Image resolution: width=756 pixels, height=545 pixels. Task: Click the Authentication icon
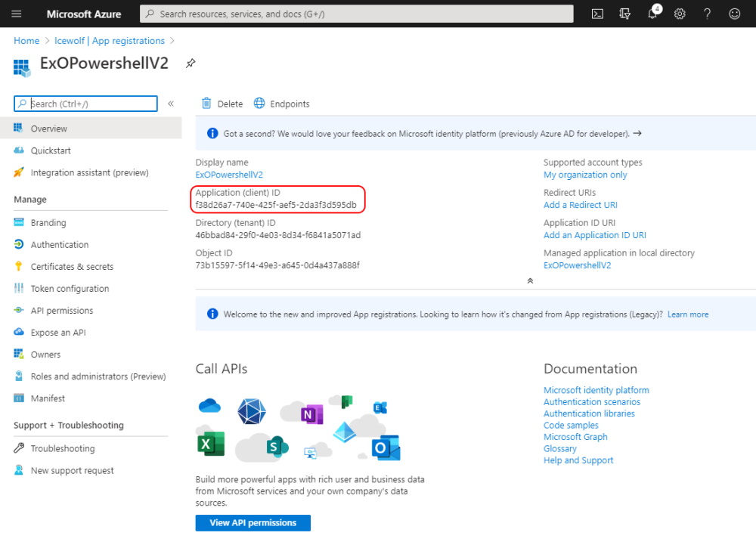click(x=19, y=244)
